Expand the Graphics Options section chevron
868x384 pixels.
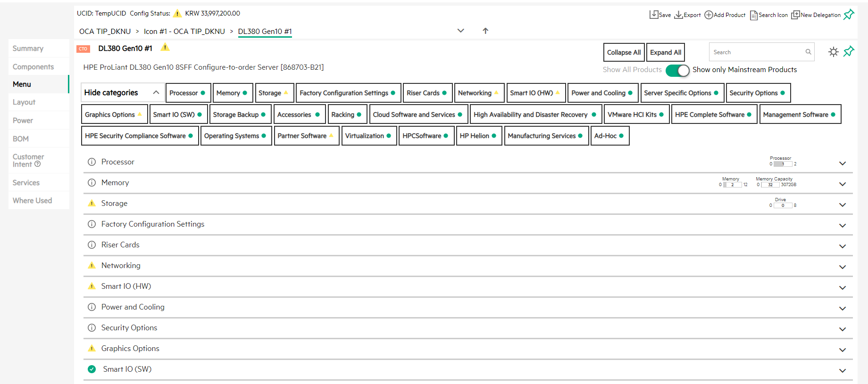843,350
